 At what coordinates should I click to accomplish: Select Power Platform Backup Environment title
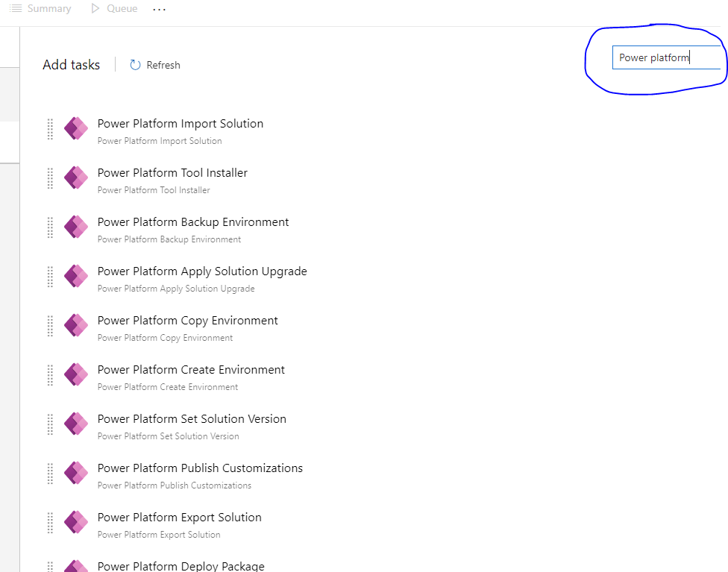tap(193, 222)
